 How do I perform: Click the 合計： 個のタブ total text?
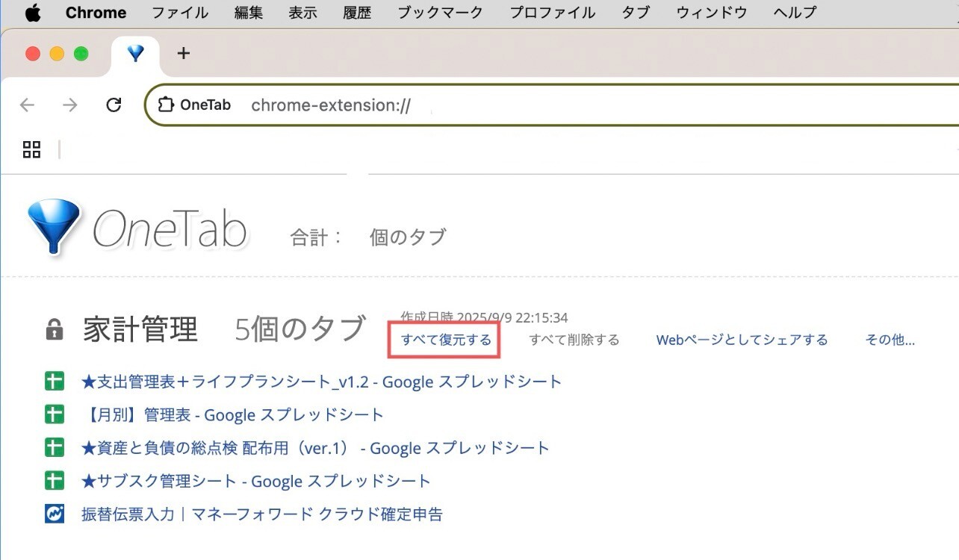pos(368,237)
